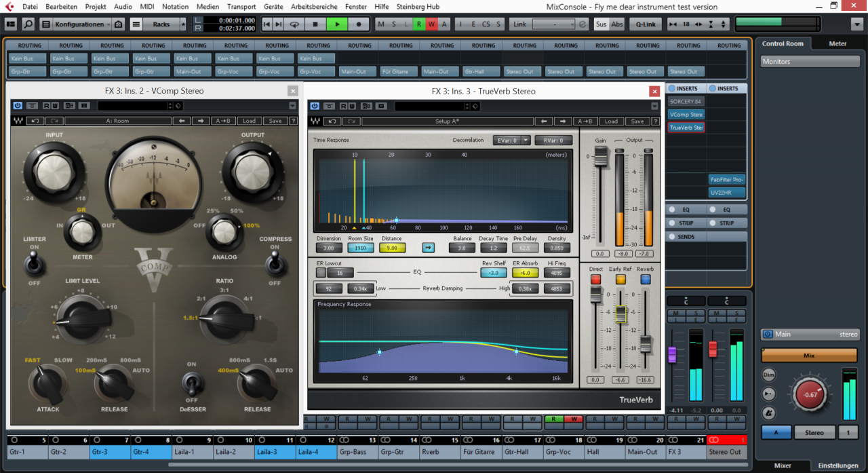
Task: Click the Control Room power icon beside Main
Action: pos(768,334)
